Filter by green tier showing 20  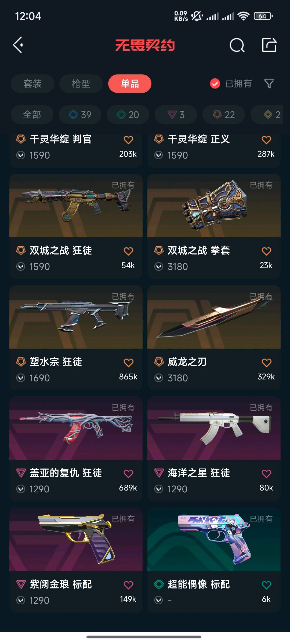[128, 115]
